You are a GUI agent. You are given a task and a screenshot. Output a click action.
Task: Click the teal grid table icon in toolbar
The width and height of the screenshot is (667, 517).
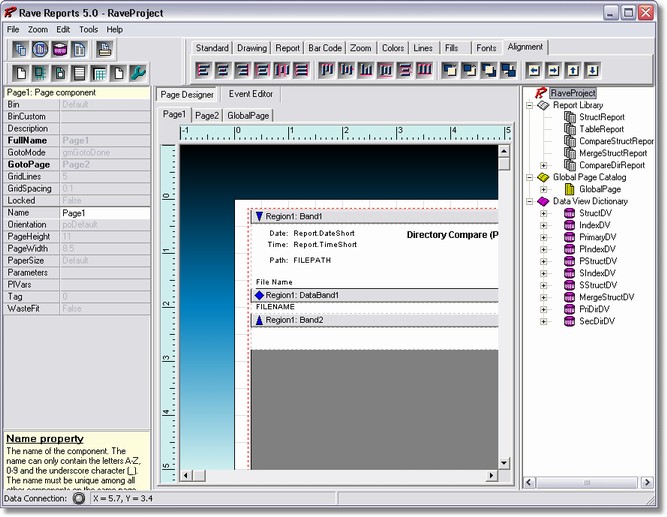pyautogui.click(x=99, y=73)
